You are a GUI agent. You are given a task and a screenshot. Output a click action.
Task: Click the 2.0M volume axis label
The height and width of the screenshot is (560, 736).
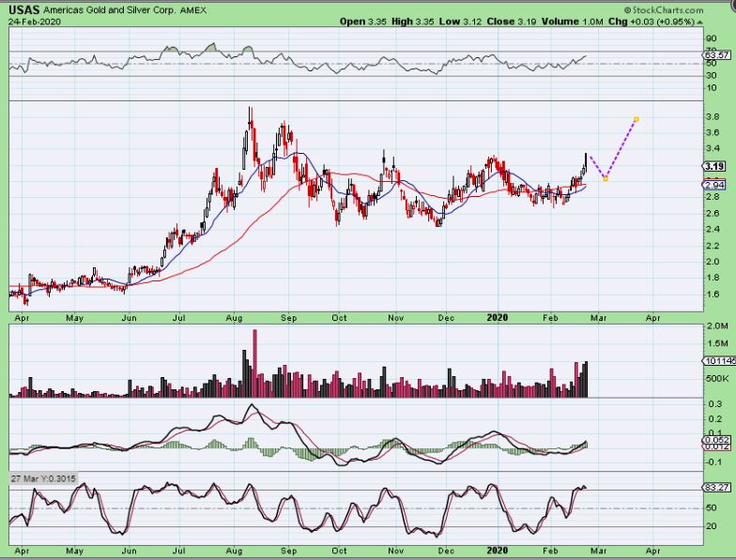pos(718,326)
